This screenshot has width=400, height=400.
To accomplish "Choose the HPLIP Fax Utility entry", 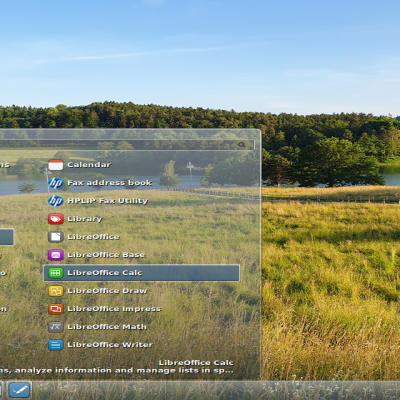I will tap(141, 201).
